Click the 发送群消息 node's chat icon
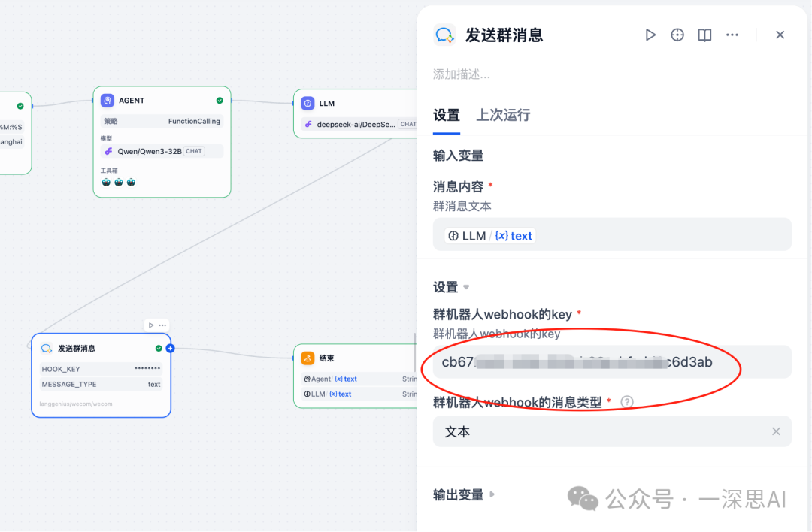812x532 pixels. 46,349
